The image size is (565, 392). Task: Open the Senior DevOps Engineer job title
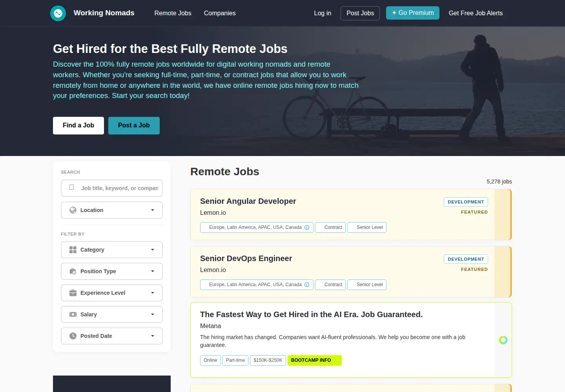pyautogui.click(x=246, y=258)
